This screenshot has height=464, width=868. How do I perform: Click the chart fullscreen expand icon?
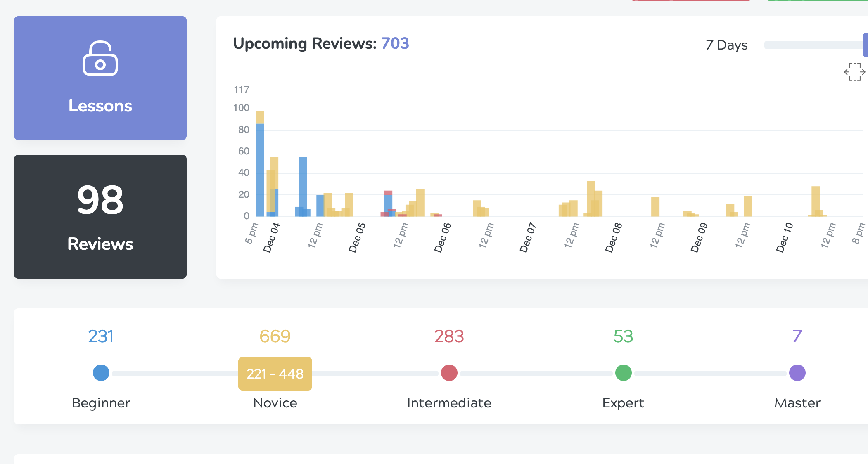click(x=854, y=72)
